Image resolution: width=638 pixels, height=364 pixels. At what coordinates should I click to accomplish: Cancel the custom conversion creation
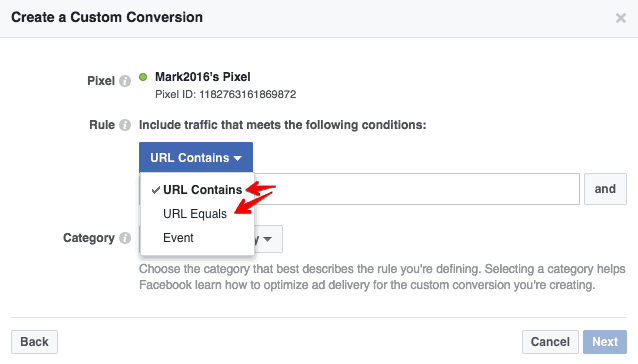click(x=550, y=342)
